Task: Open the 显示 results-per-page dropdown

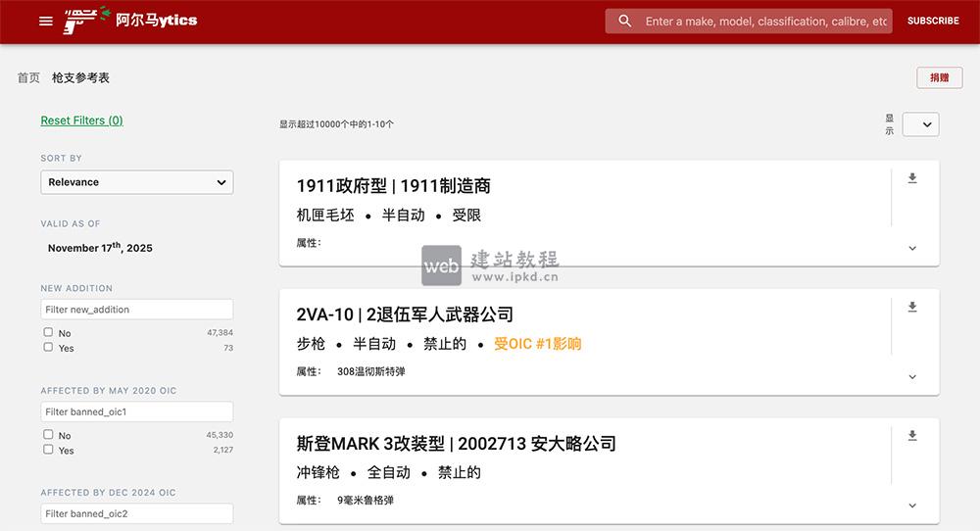Action: pyautogui.click(x=920, y=124)
